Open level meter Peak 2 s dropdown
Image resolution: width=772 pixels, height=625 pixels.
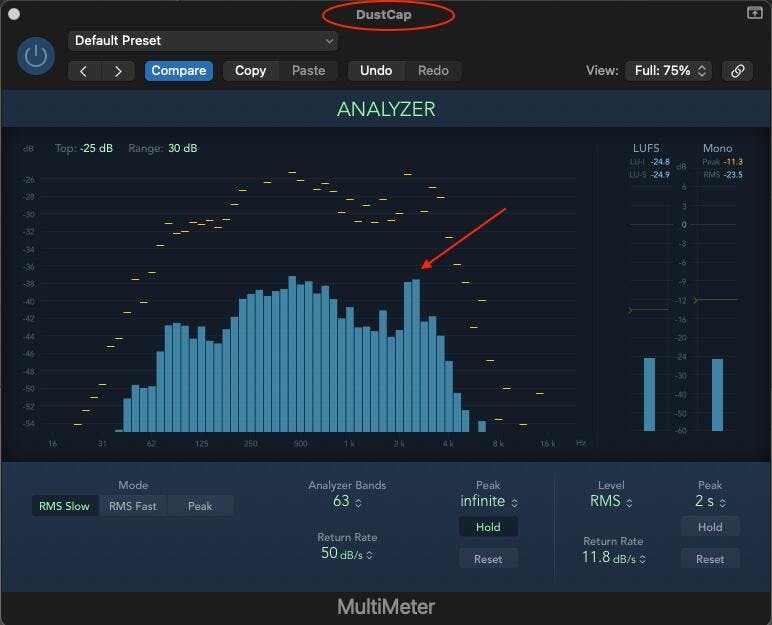[x=710, y=501]
